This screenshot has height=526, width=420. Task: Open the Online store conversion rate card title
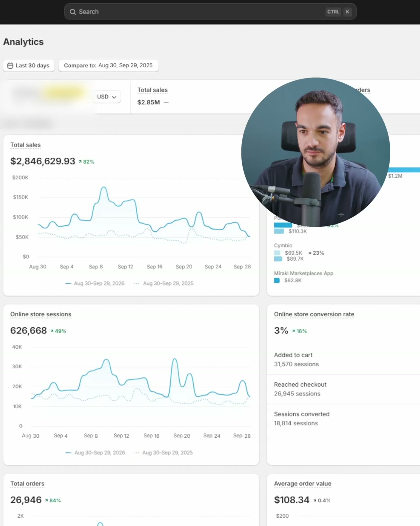pyautogui.click(x=314, y=314)
